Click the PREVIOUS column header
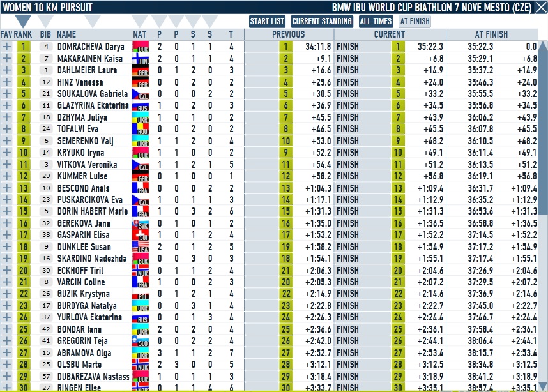The image size is (548, 392). 289,34
